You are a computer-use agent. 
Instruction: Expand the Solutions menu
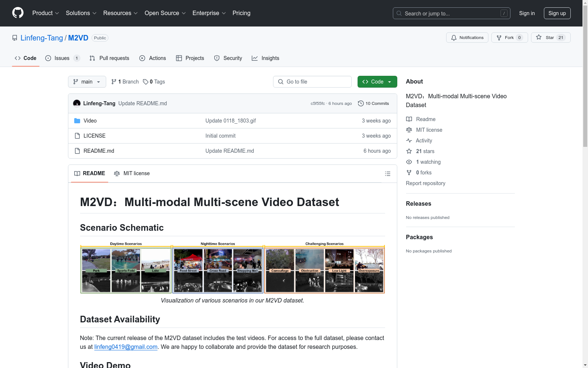(x=81, y=13)
